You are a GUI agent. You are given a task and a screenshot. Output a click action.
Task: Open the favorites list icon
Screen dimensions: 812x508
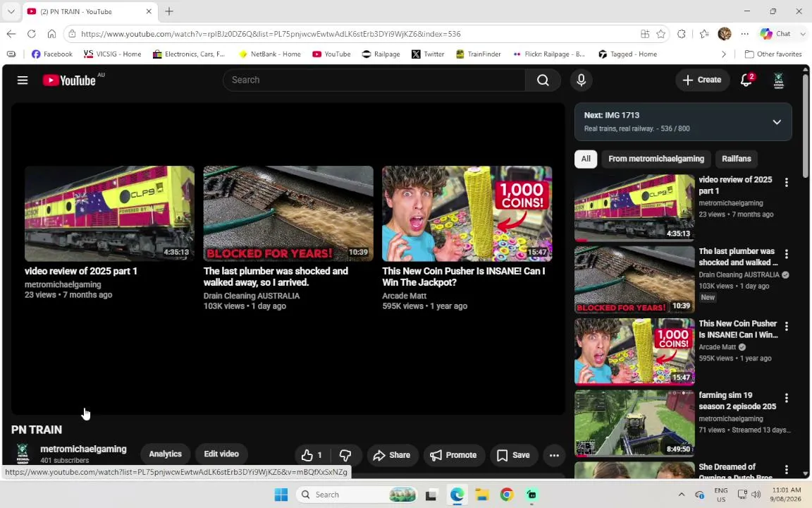tap(704, 34)
